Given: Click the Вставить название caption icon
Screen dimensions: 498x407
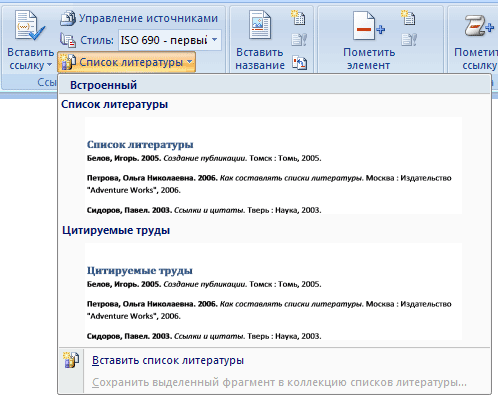Looking at the screenshot, I should point(260,25).
